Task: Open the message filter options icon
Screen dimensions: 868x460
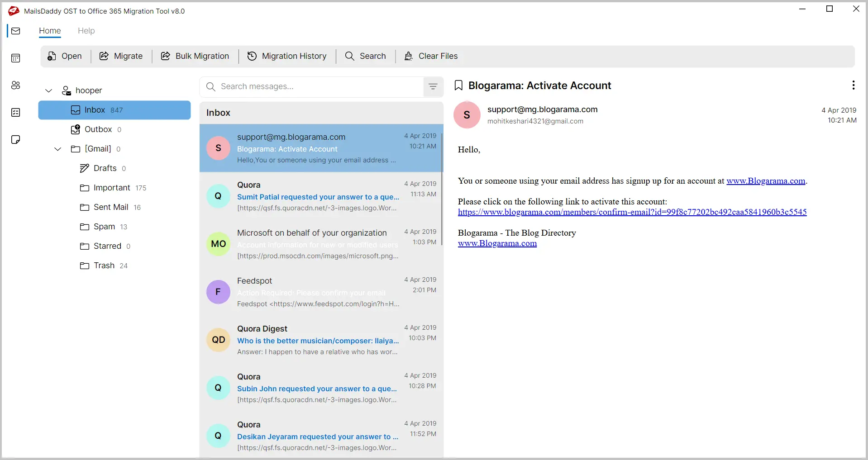Action: (433, 86)
